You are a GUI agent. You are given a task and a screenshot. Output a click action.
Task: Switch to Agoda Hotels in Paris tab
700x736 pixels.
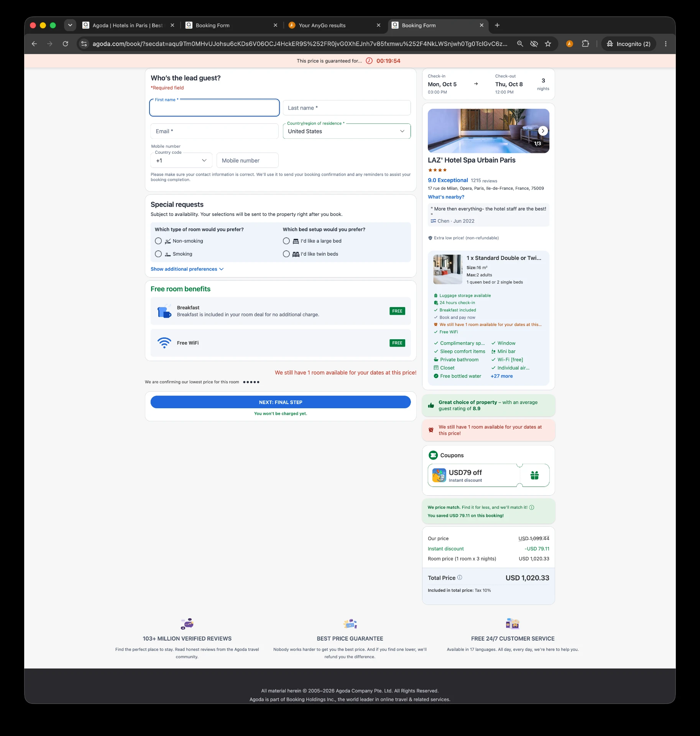coord(127,25)
